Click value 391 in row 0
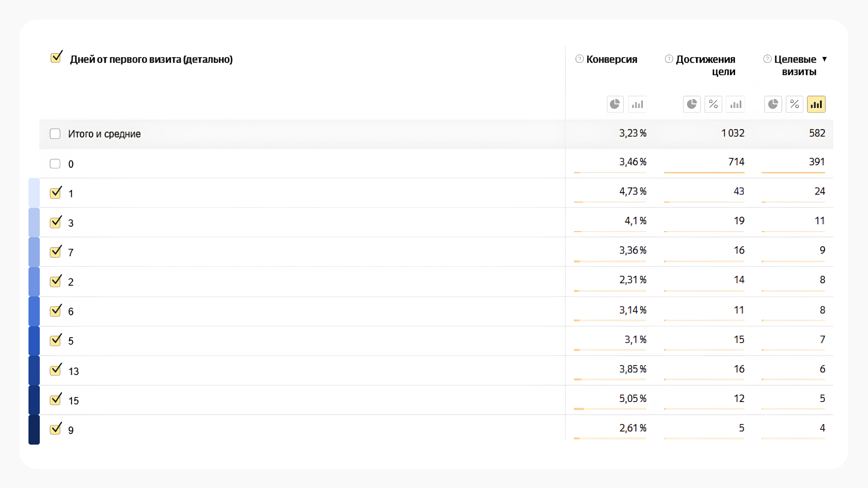 click(817, 162)
